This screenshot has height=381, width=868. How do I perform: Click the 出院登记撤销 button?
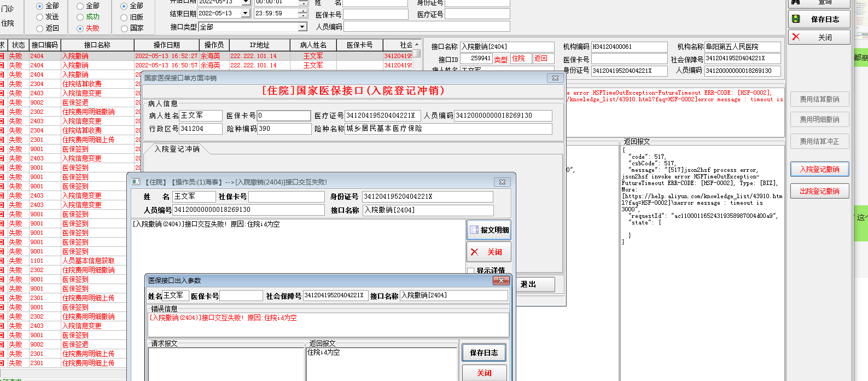(819, 191)
